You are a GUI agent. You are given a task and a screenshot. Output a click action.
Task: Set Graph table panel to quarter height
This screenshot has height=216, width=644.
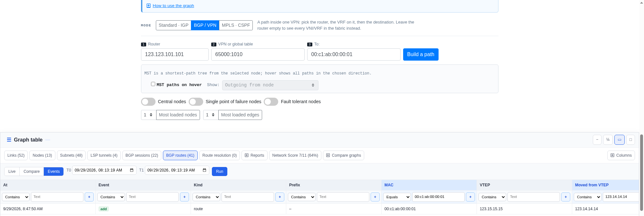pos(608,140)
